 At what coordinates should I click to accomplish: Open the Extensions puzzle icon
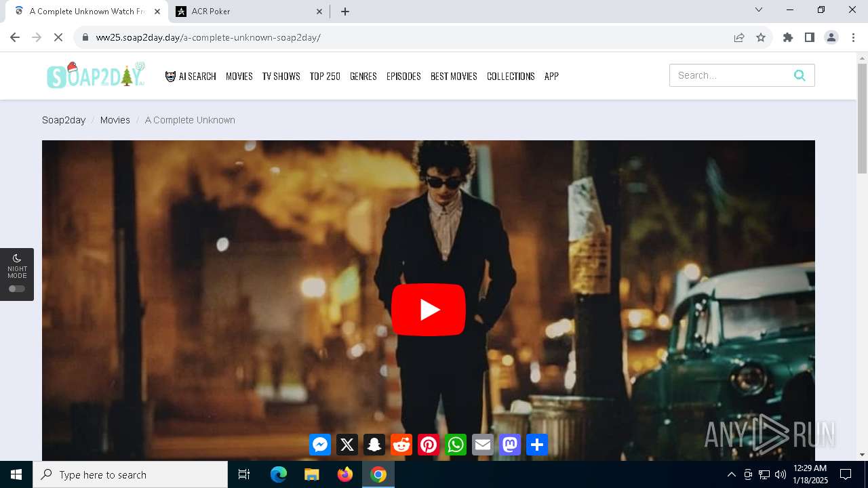click(x=788, y=37)
